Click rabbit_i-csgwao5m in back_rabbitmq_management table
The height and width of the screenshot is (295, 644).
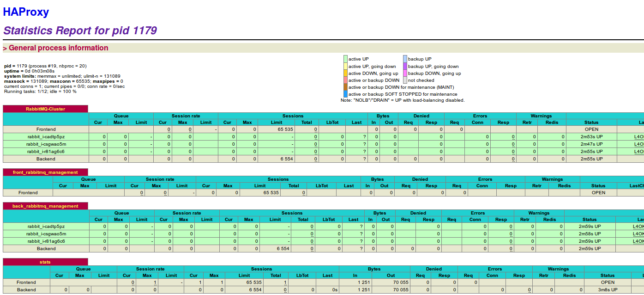[46, 234]
